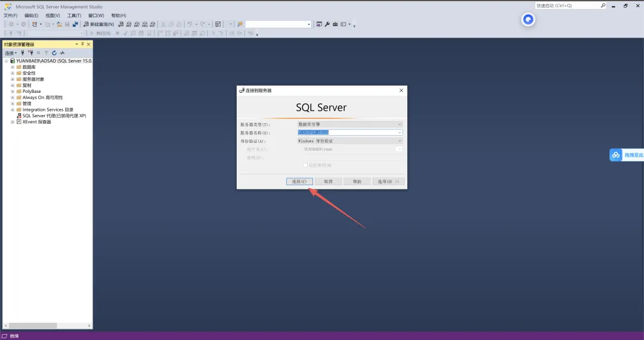Click the undo toolbar icon
The width and height of the screenshot is (644, 340).
click(x=190, y=24)
